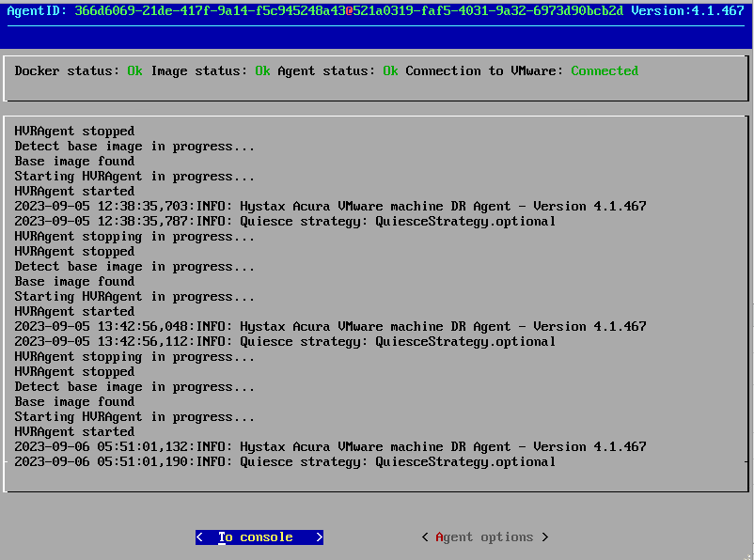Screen dimensions: 754x560
Task: Open the "Agent options" menu
Action: pos(484,537)
